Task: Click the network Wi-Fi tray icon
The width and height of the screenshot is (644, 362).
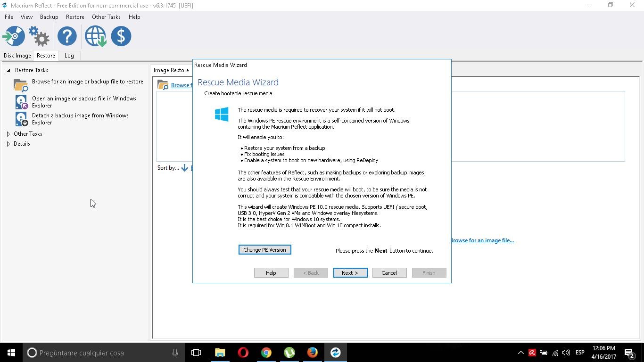Action: pyautogui.click(x=555, y=353)
